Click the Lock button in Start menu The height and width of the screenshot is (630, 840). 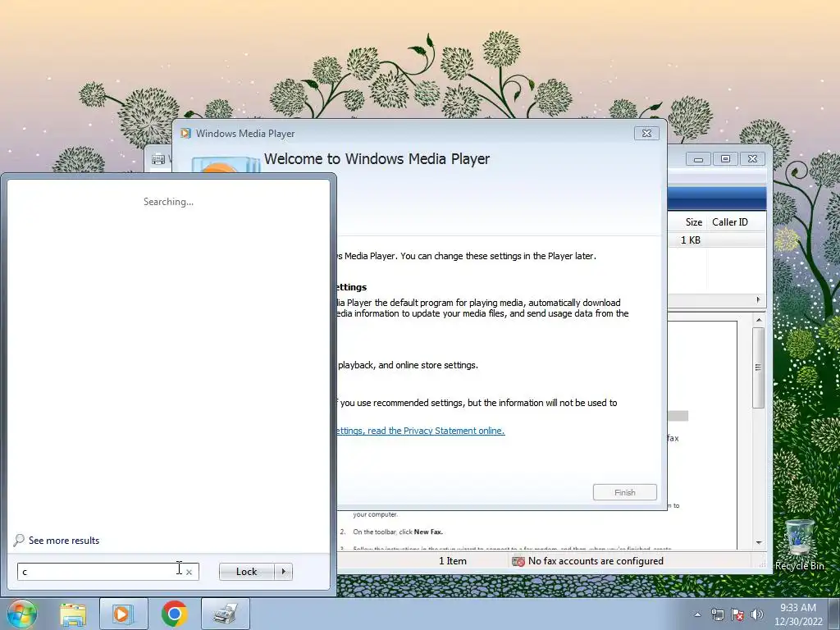pos(246,572)
